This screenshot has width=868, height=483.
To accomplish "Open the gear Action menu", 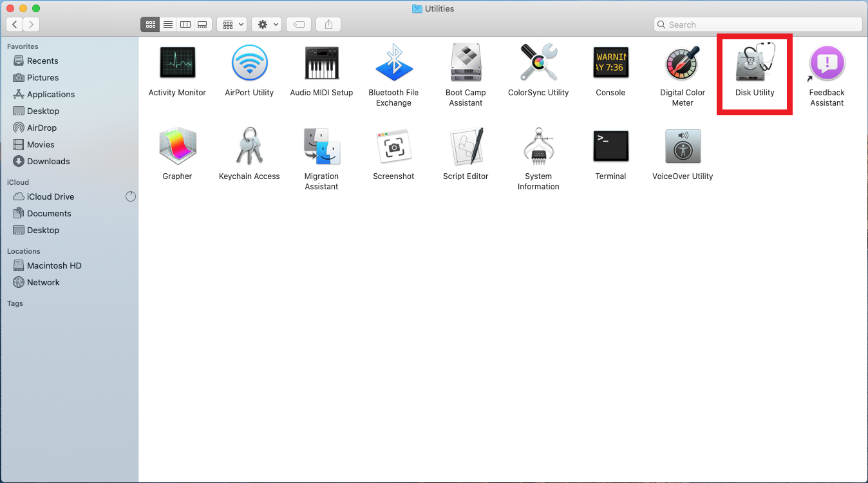I will point(267,24).
